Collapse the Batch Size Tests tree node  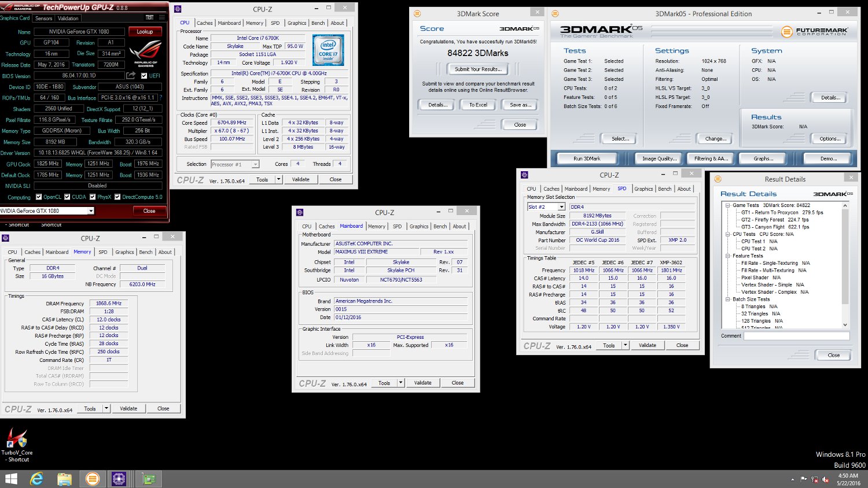(x=728, y=300)
